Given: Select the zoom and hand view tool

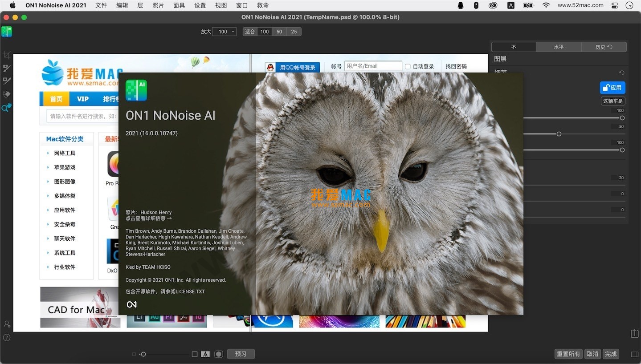Looking at the screenshot, I should pos(6,107).
